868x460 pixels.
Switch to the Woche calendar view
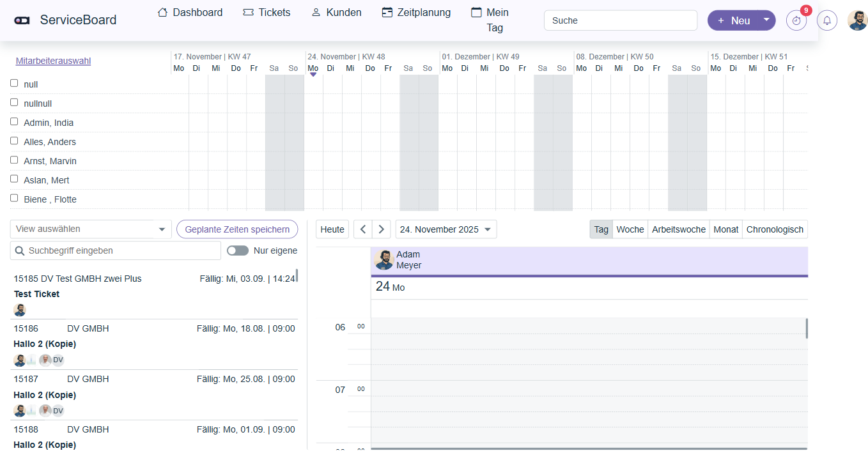click(630, 229)
